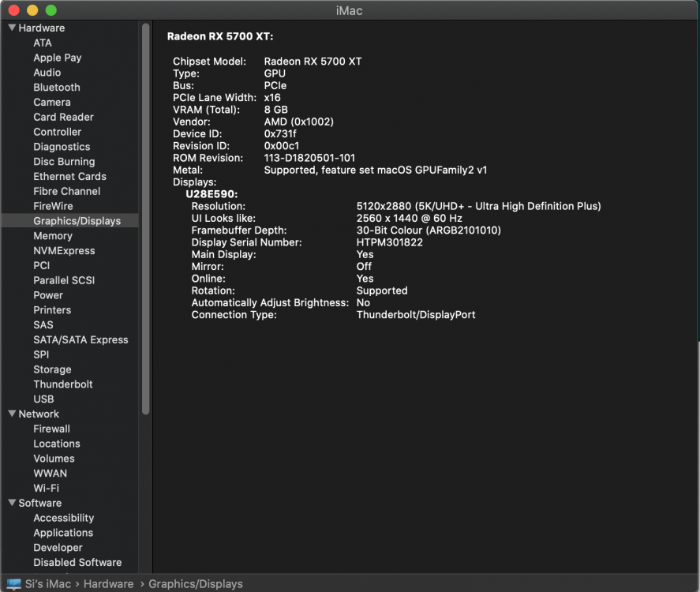Select Developer under Software
The height and width of the screenshot is (592, 700).
click(58, 547)
